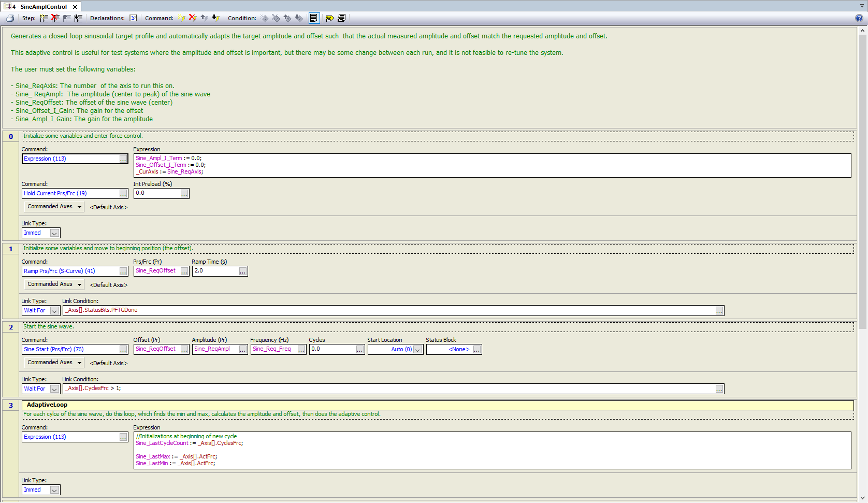Move the condition down in the toolbar
This screenshot has height=503, width=868.
pos(299,18)
